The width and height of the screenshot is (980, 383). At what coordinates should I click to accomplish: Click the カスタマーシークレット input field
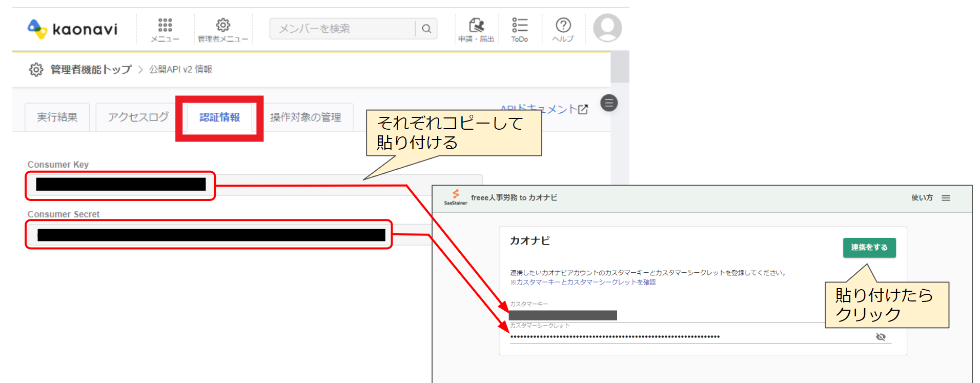pos(700,337)
